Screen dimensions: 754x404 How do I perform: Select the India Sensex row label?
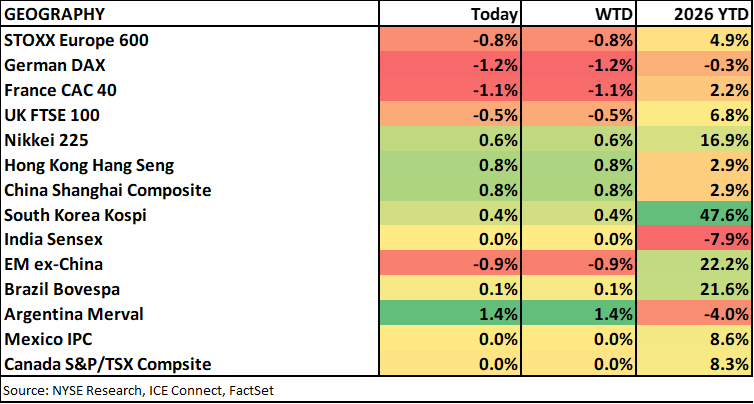click(x=55, y=240)
